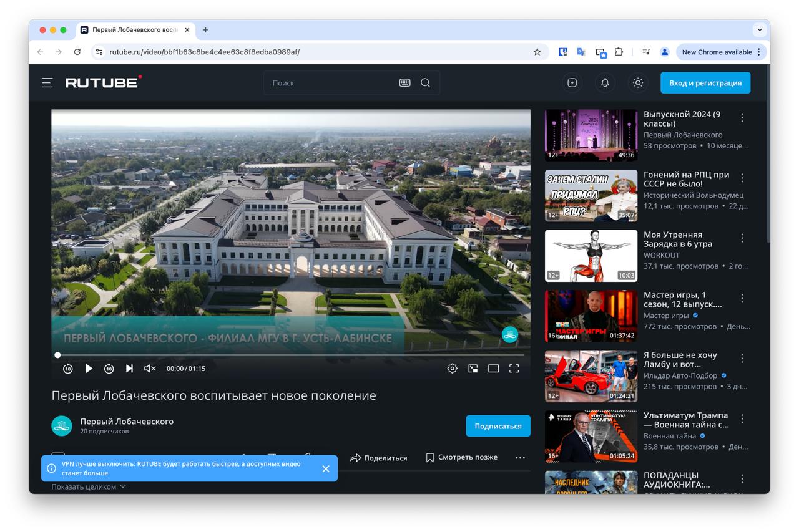Open options for Выпускной 2024 video
This screenshot has height=532, width=799.
pyautogui.click(x=742, y=118)
